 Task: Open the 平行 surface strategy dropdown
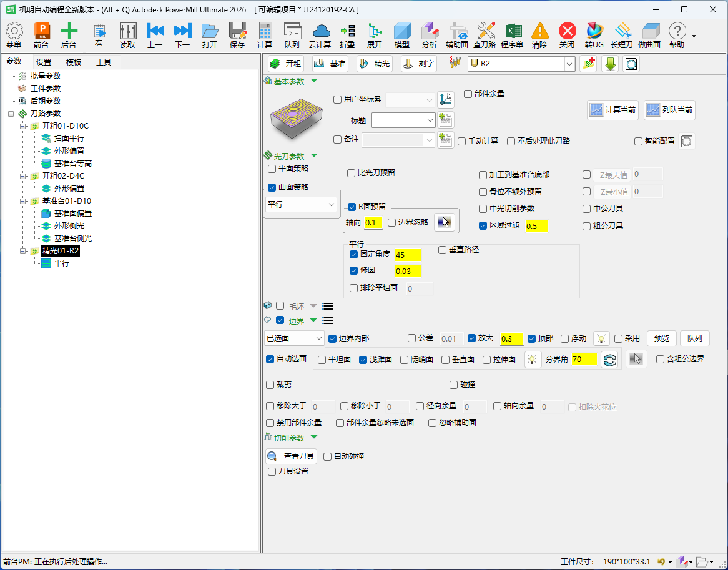[302, 204]
